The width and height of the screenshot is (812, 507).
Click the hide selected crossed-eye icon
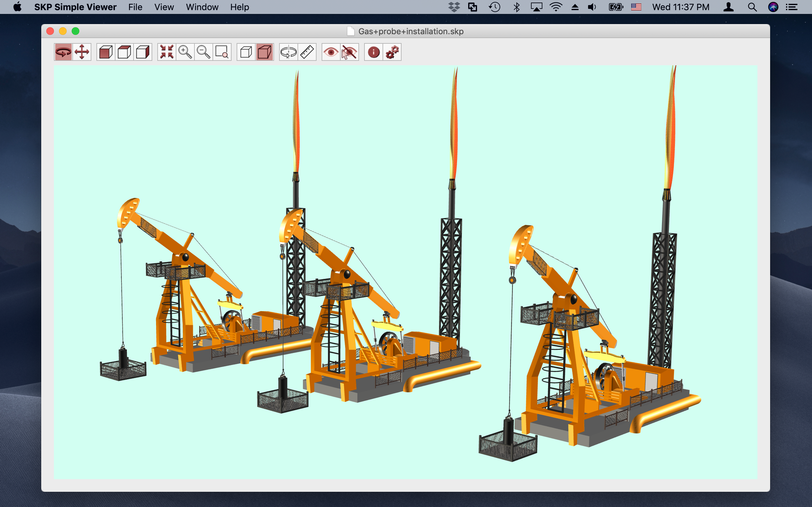(349, 52)
